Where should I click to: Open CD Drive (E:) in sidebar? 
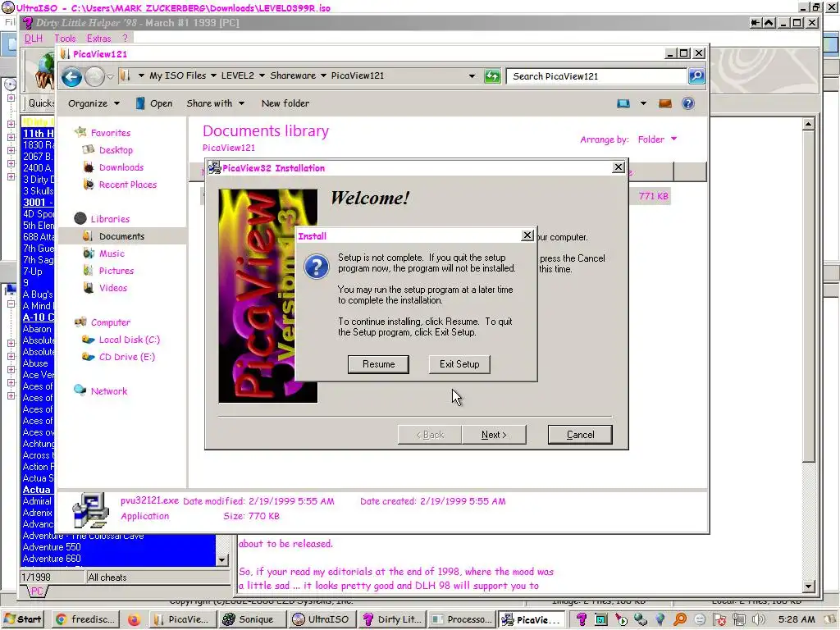point(127,357)
